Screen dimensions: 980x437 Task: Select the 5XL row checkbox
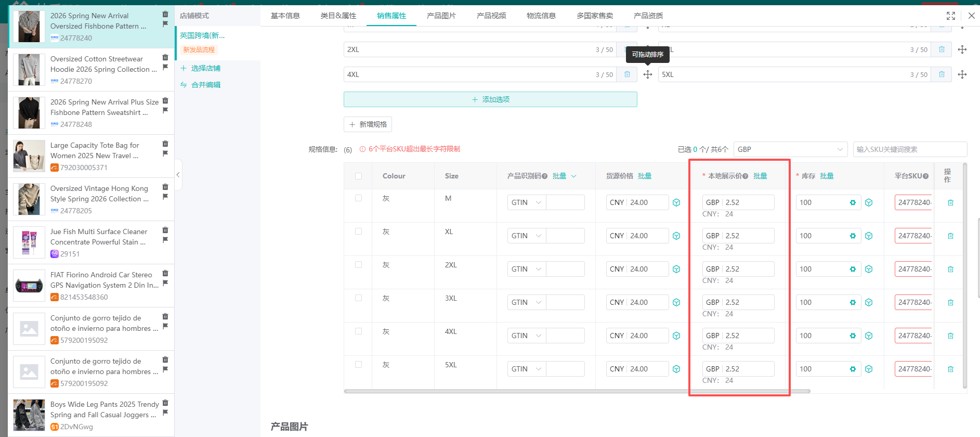tap(358, 365)
